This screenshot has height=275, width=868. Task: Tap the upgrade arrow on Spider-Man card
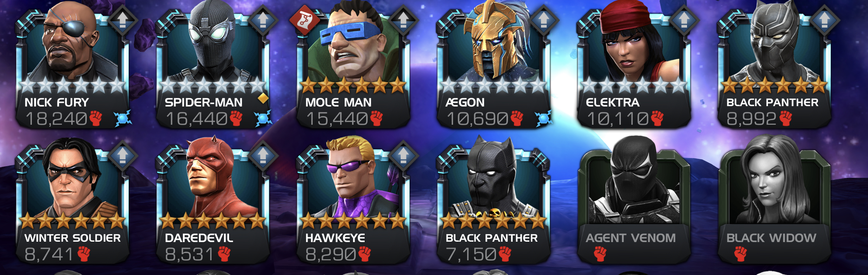[x=263, y=20]
